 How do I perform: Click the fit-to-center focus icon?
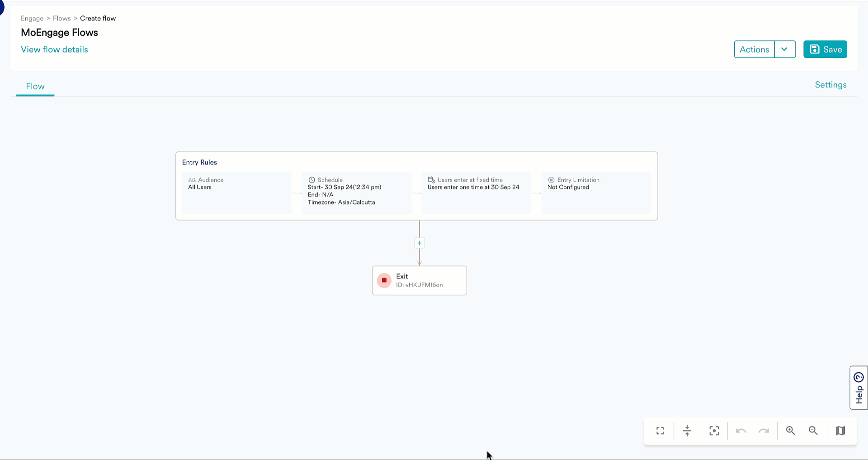[714, 431]
